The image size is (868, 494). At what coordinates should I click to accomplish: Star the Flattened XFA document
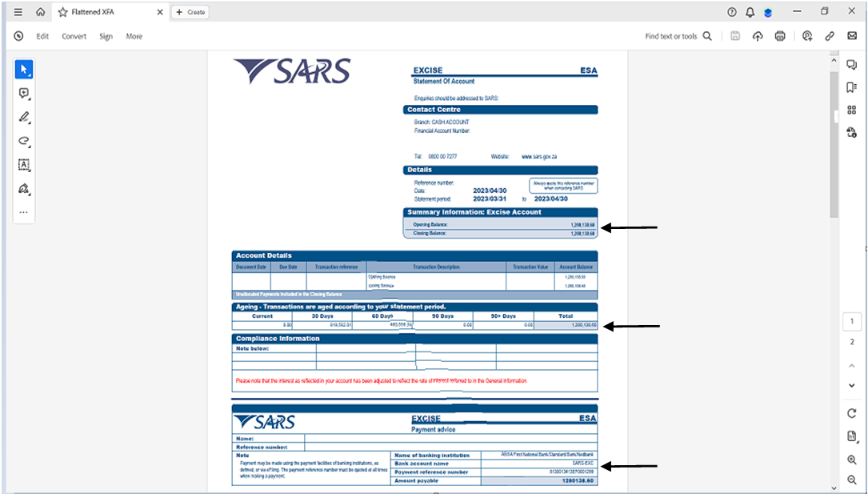[62, 12]
